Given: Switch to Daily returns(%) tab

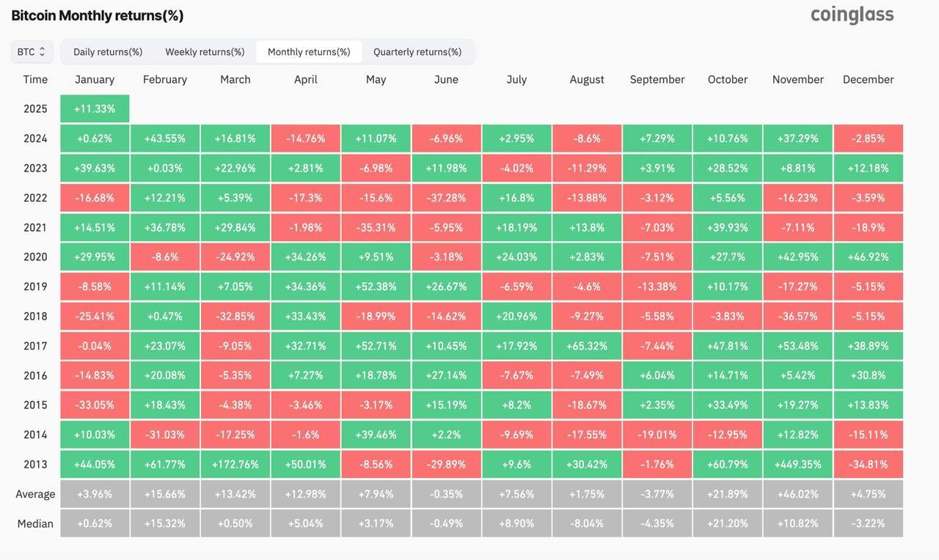Looking at the screenshot, I should tap(108, 52).
